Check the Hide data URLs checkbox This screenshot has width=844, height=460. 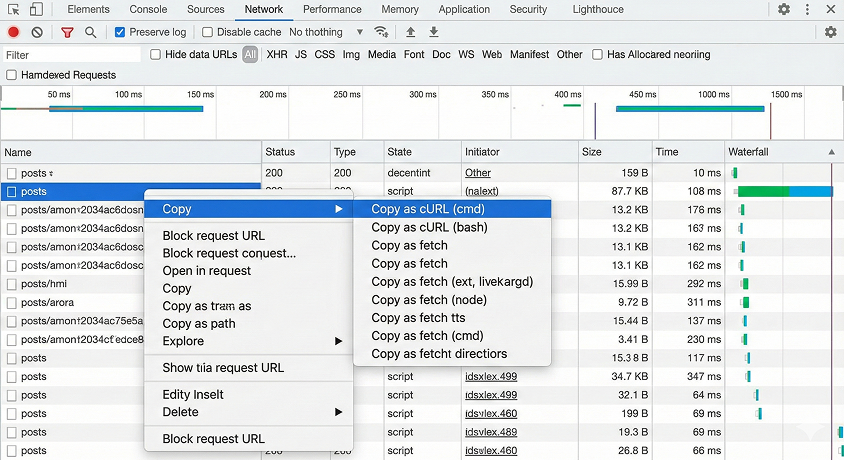click(x=156, y=55)
